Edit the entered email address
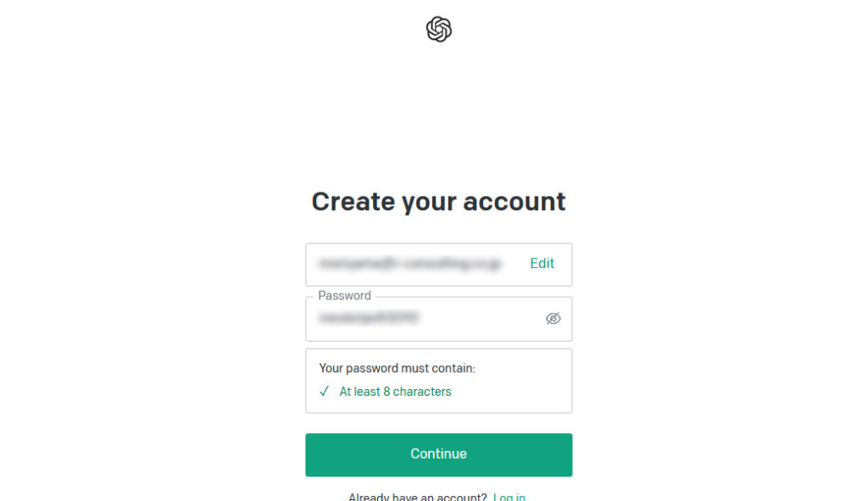This screenshot has height=501, width=868. click(542, 264)
